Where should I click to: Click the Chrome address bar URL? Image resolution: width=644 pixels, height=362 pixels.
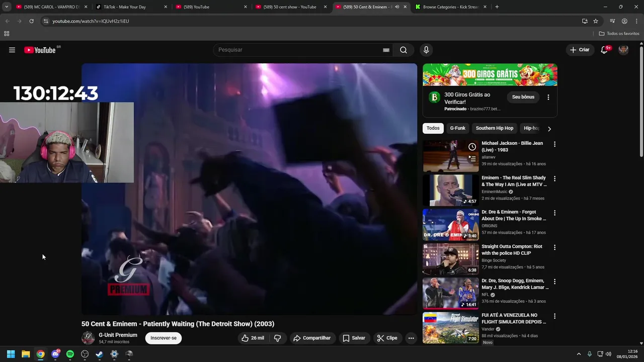tap(91, 21)
